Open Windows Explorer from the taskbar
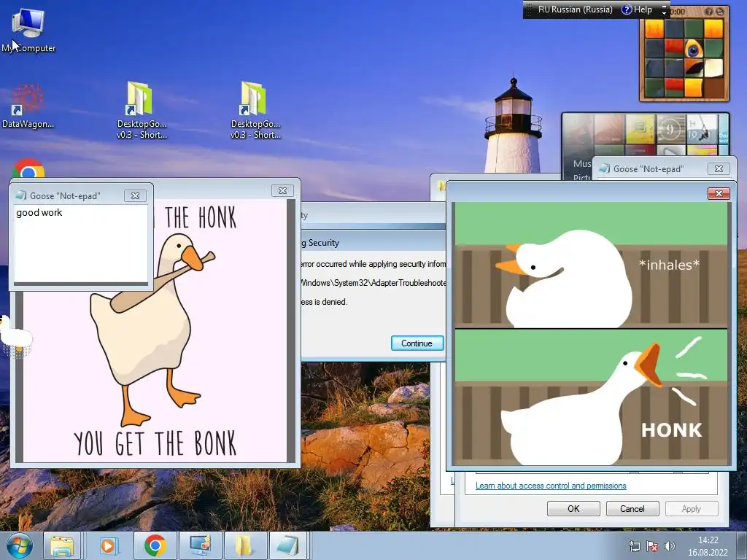This screenshot has width=747, height=560. click(63, 545)
